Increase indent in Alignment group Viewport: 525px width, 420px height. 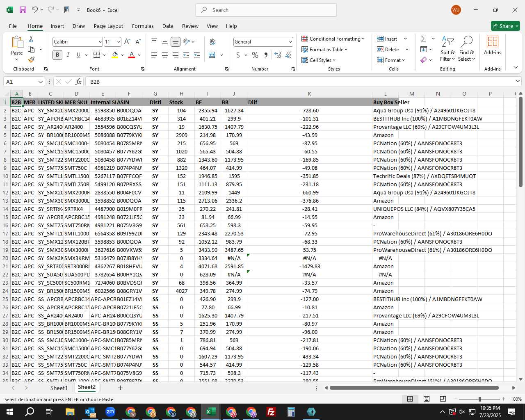197,55
